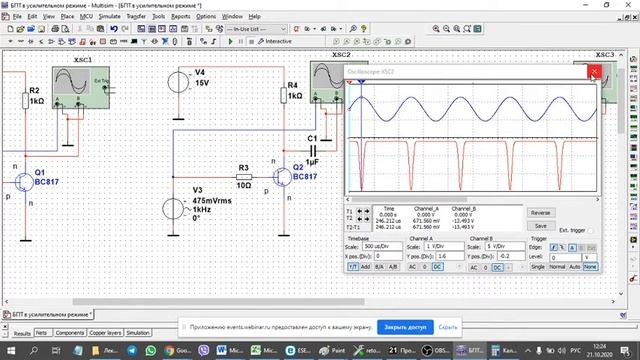
Task: Set the trigger mode to Single
Action: point(538,267)
